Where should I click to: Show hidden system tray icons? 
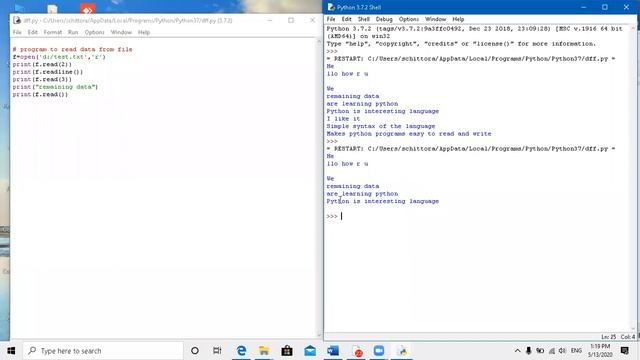click(x=517, y=351)
